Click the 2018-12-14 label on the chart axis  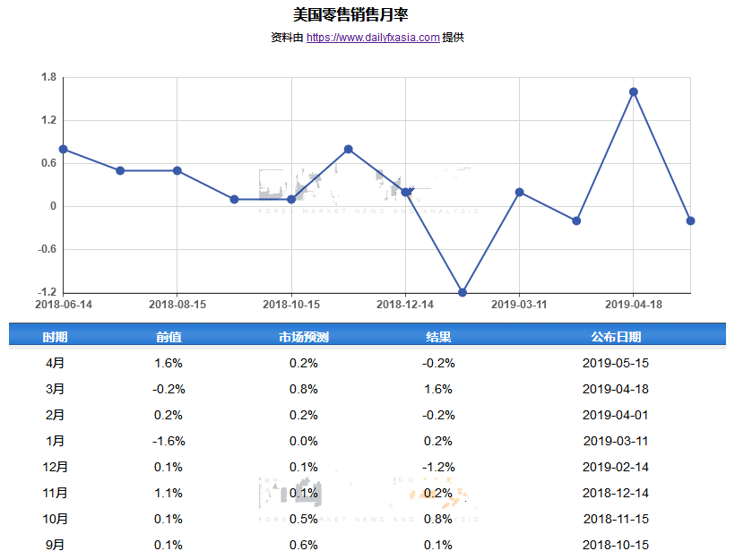405,305
